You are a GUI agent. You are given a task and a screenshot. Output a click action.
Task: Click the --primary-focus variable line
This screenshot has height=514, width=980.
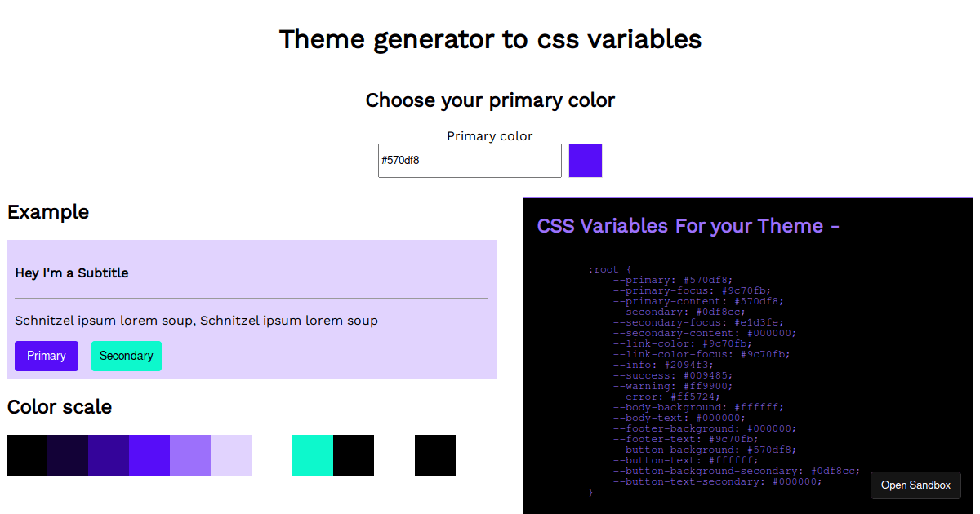coord(692,290)
